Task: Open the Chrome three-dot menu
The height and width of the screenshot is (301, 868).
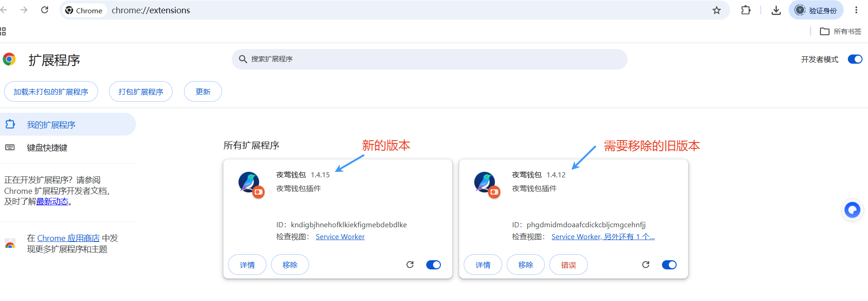Action: [x=856, y=10]
